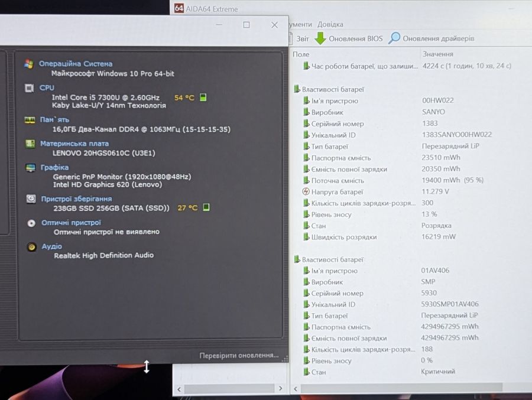The width and height of the screenshot is (532, 400).
Task: Click right arrow of left pane horizontal scrollbar
Action: pos(280,388)
